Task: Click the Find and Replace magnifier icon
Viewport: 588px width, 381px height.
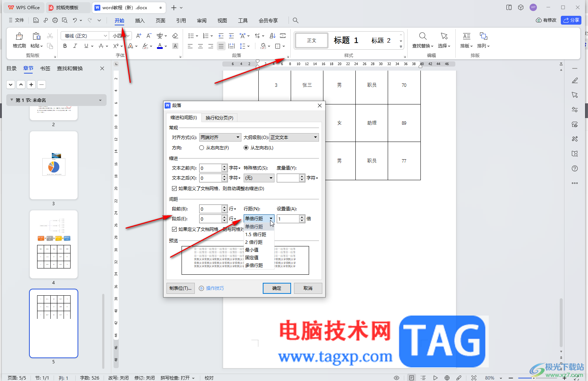Action: tap(423, 36)
